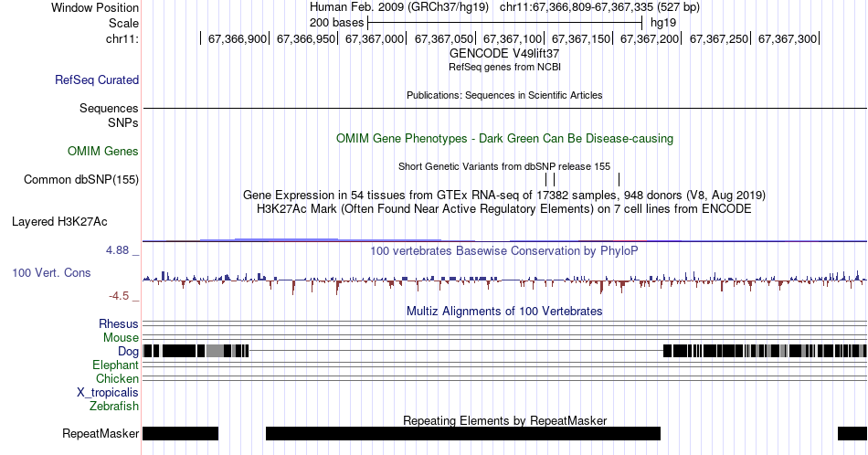This screenshot has width=868, height=455.
Task: Open Common dbSNP(155) track settings
Action: click(x=81, y=179)
